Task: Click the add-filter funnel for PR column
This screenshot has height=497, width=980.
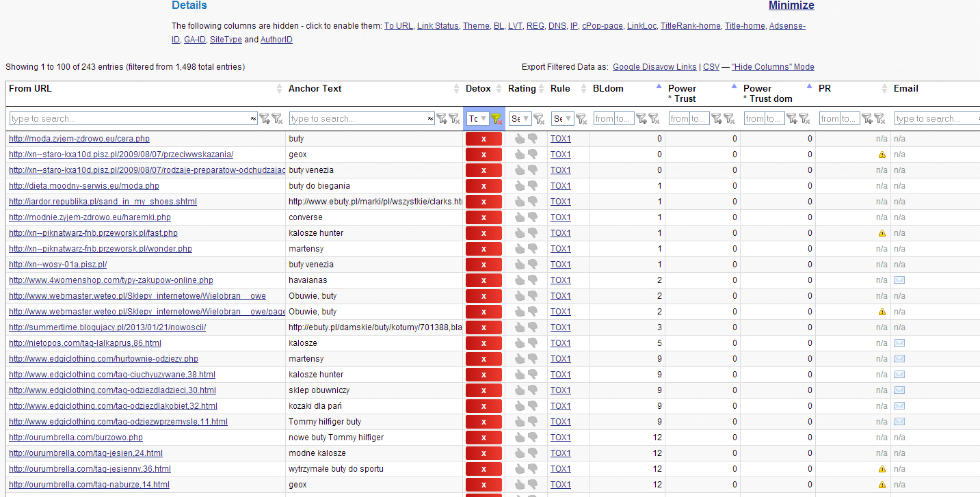Action: [x=867, y=119]
